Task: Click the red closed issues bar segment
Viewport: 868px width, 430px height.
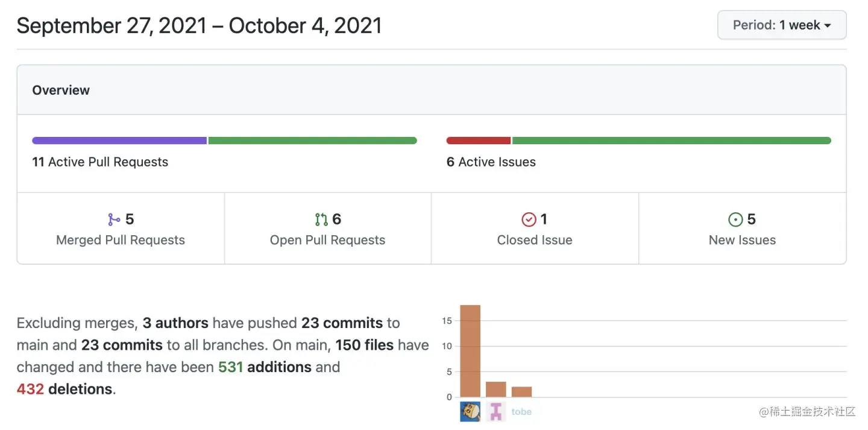Action: click(478, 141)
